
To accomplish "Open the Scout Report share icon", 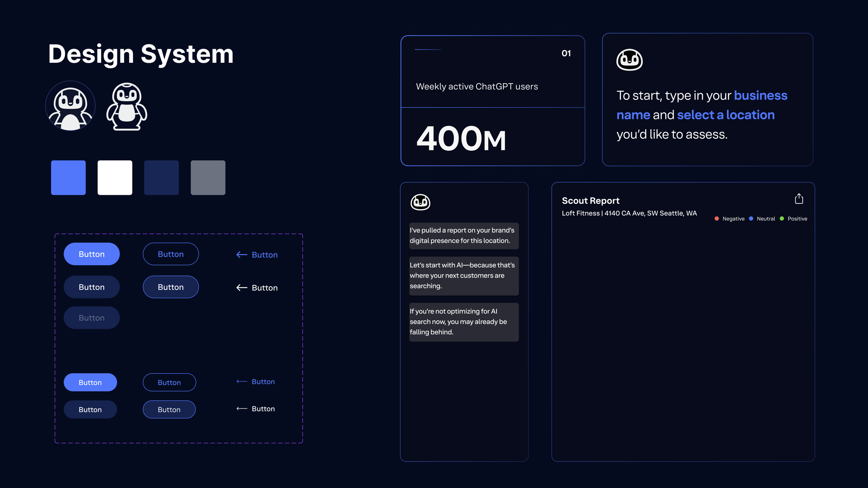I will (x=799, y=199).
